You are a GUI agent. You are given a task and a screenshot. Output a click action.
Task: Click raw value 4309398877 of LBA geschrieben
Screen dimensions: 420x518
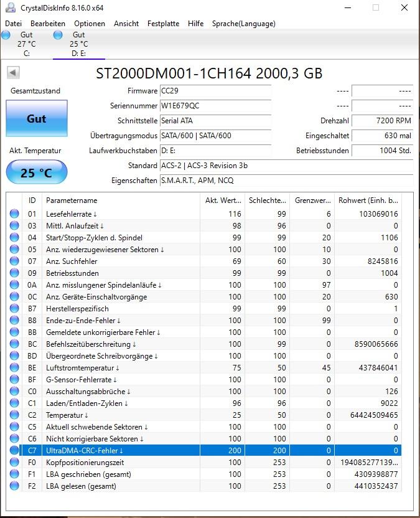[376, 474]
